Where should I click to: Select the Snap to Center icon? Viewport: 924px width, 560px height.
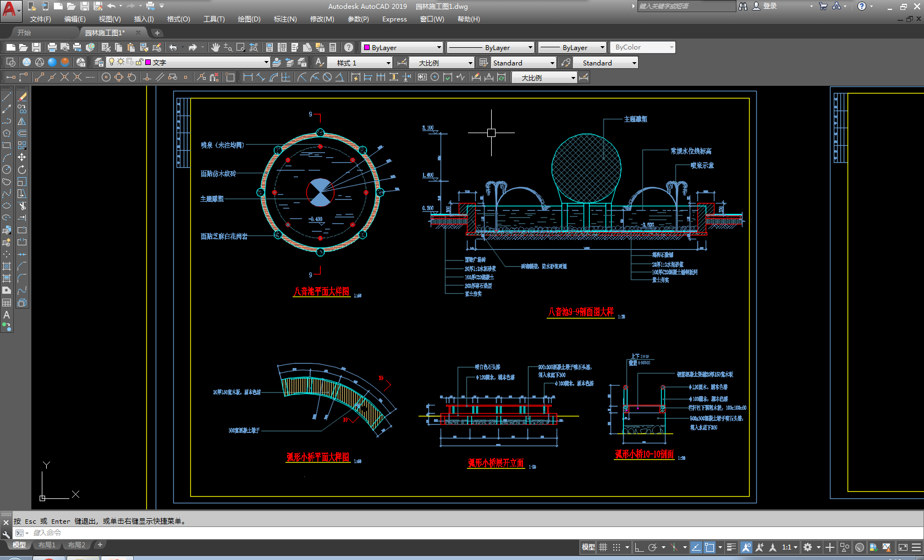pos(106,77)
